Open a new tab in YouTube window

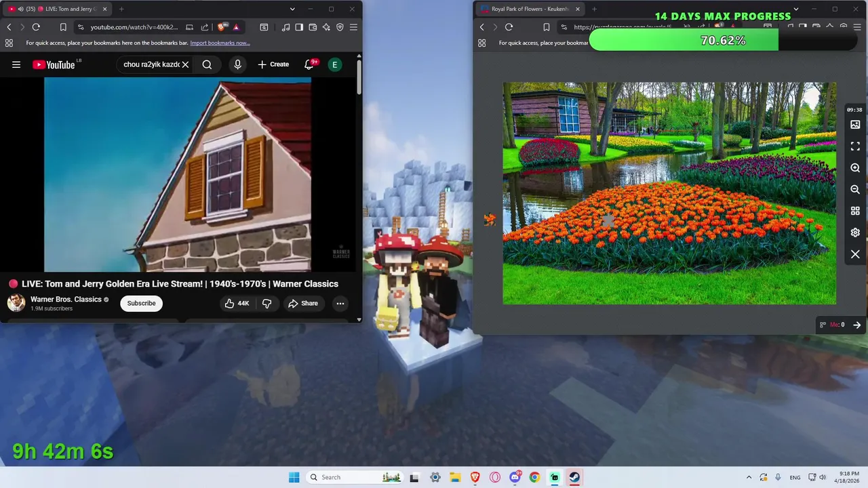click(x=121, y=9)
